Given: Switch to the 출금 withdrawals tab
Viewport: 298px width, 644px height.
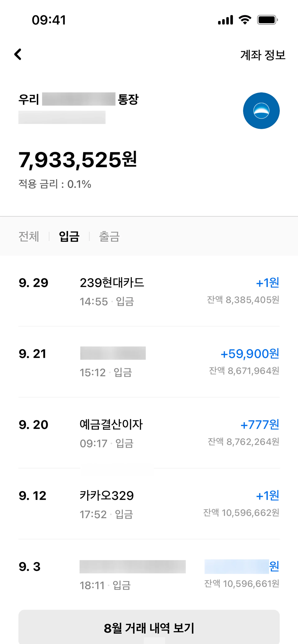Looking at the screenshot, I should tap(109, 236).
